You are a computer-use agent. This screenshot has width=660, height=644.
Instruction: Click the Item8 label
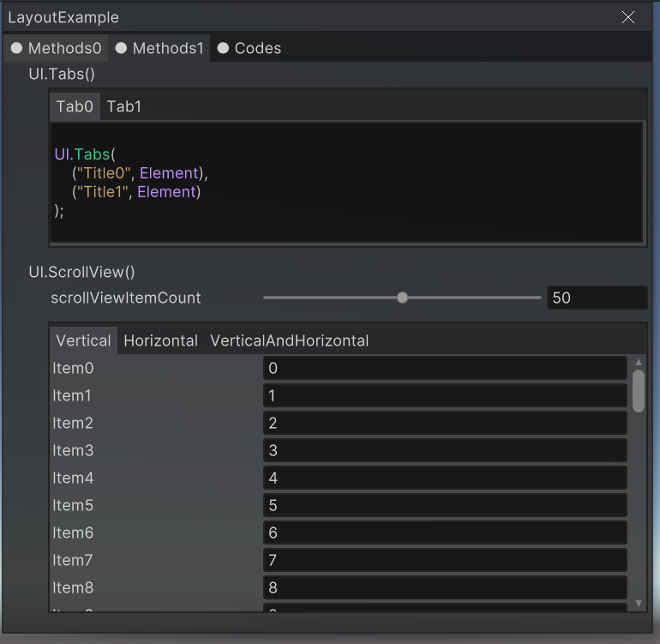[73, 587]
